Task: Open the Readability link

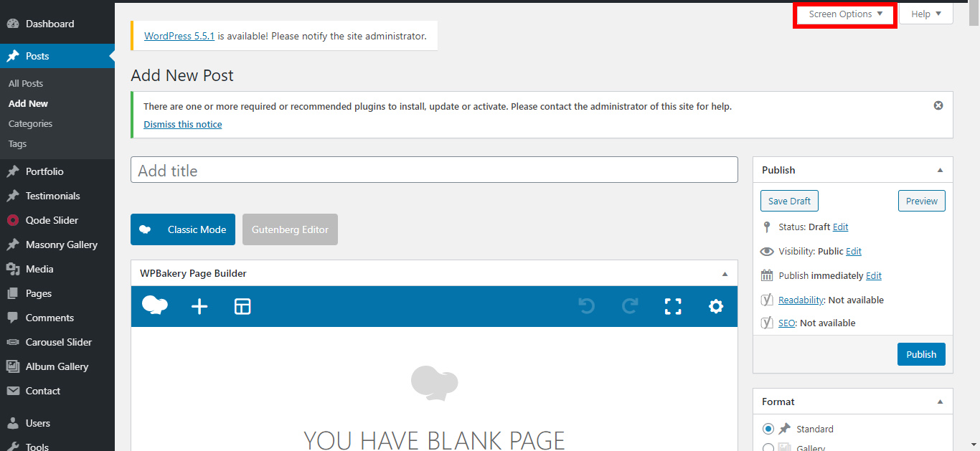Action: (x=801, y=300)
